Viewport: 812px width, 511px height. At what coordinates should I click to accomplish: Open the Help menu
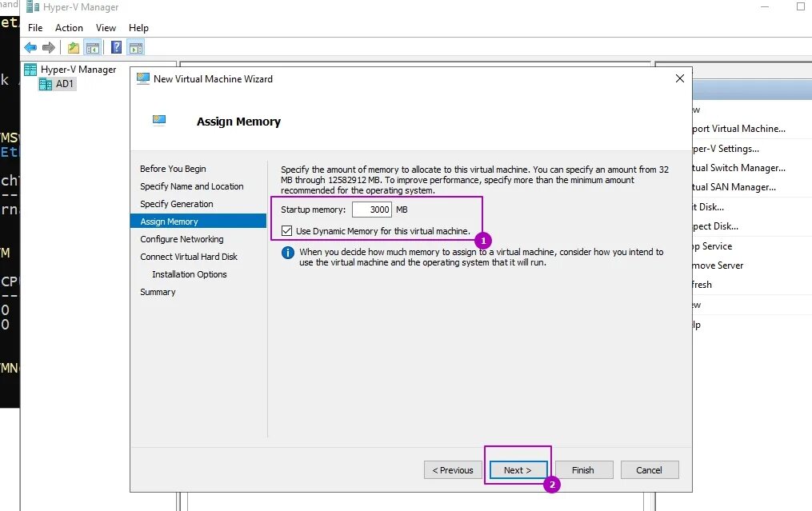coord(138,28)
